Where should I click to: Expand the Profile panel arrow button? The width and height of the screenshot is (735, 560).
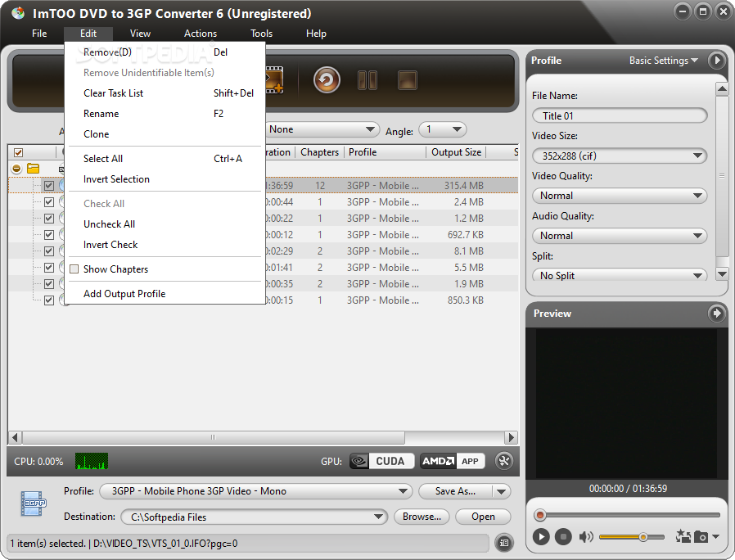pos(717,60)
